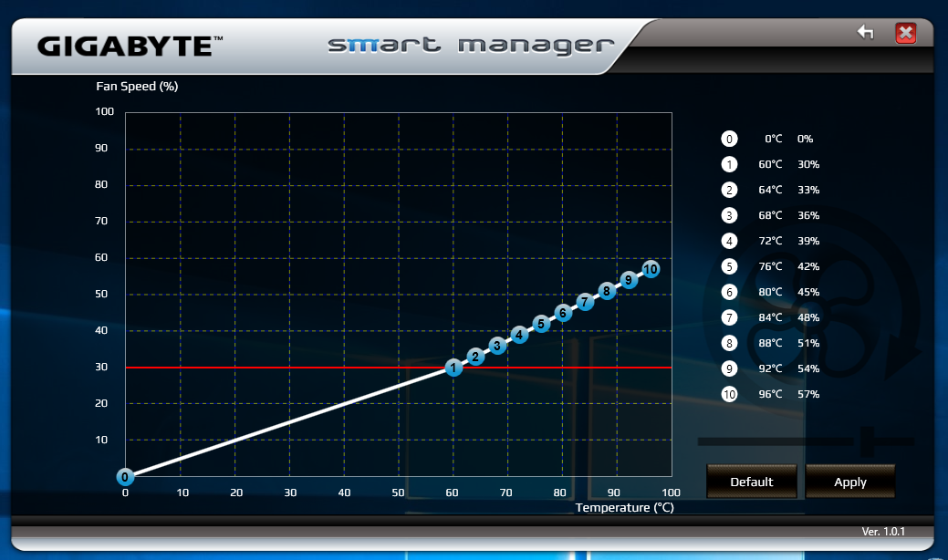This screenshot has width=948, height=560.
Task: Click the 36% fan speed value
Action: 808,215
